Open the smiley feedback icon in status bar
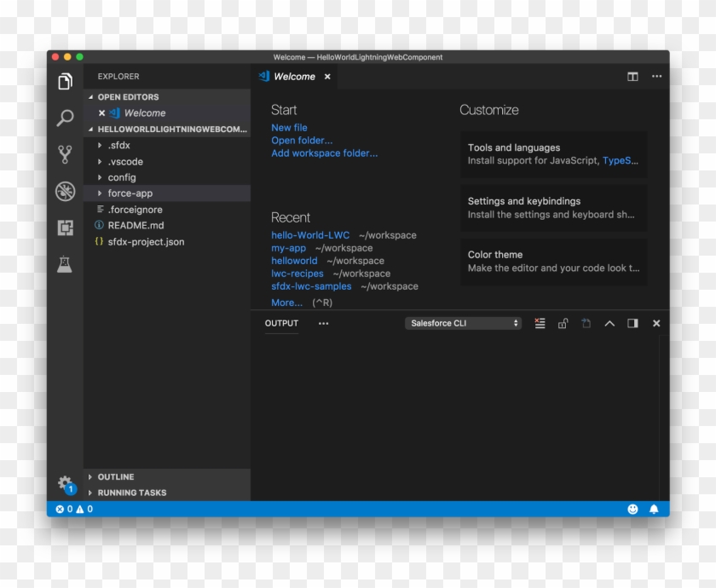This screenshot has height=588, width=716. [632, 508]
